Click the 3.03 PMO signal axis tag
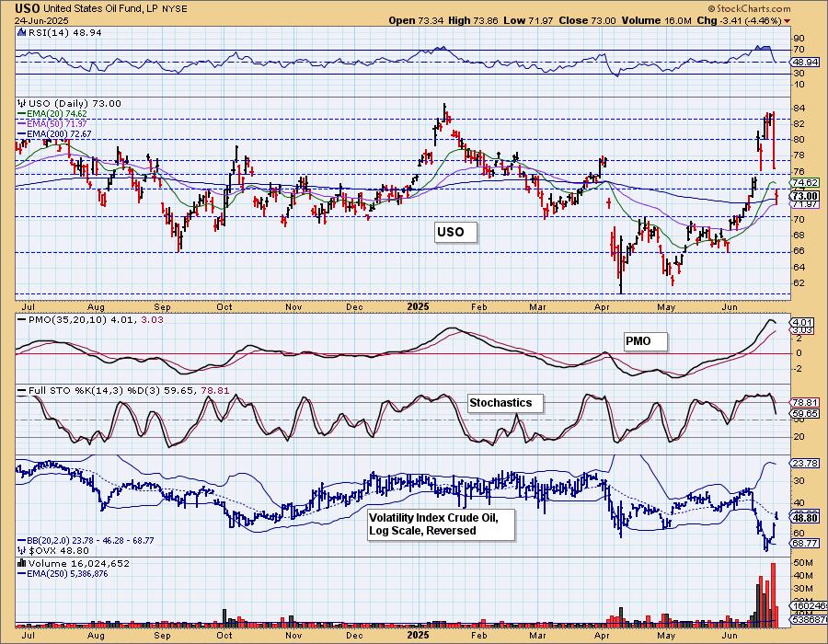The width and height of the screenshot is (828, 644). [x=803, y=330]
